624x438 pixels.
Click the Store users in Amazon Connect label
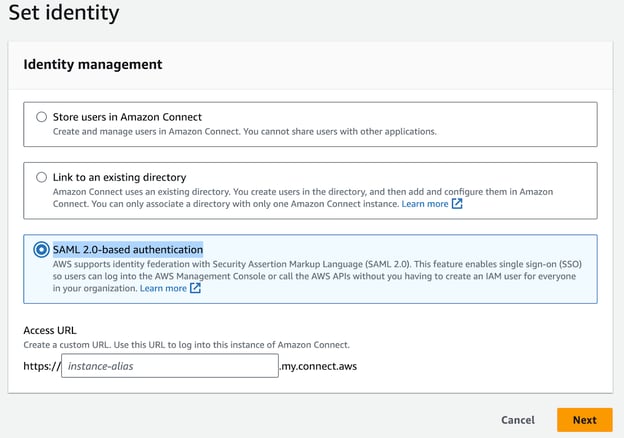127,117
